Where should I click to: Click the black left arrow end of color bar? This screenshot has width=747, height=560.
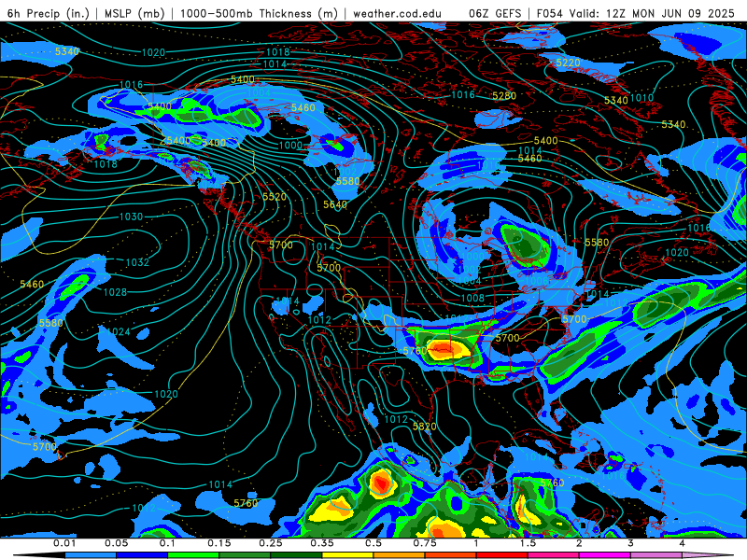tap(39, 555)
